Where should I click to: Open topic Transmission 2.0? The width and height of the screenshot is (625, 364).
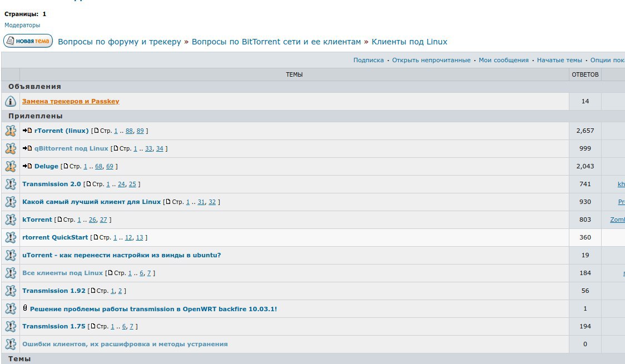pos(51,184)
